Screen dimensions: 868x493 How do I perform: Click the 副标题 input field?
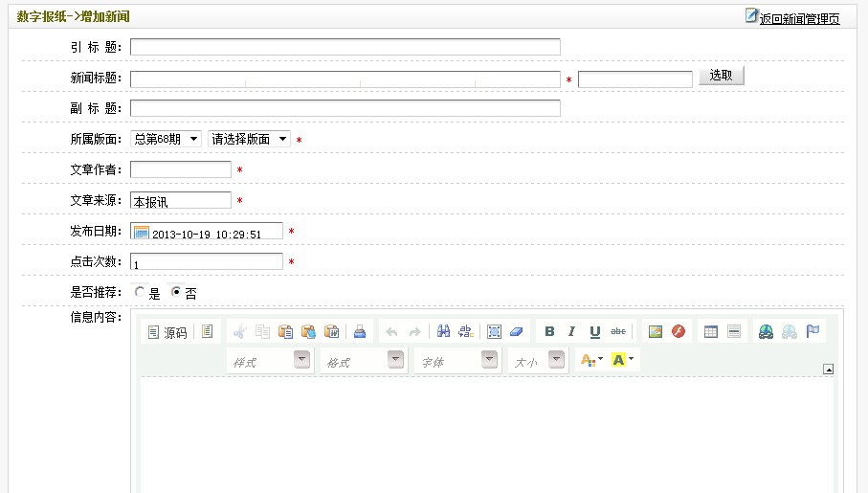pos(345,108)
